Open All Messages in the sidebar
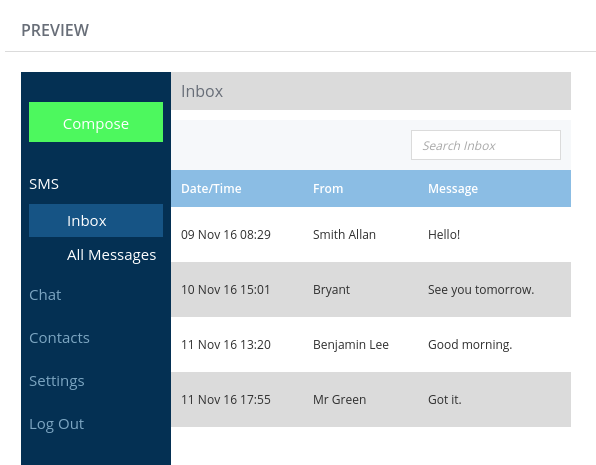This screenshot has height=465, width=596. (x=111, y=255)
